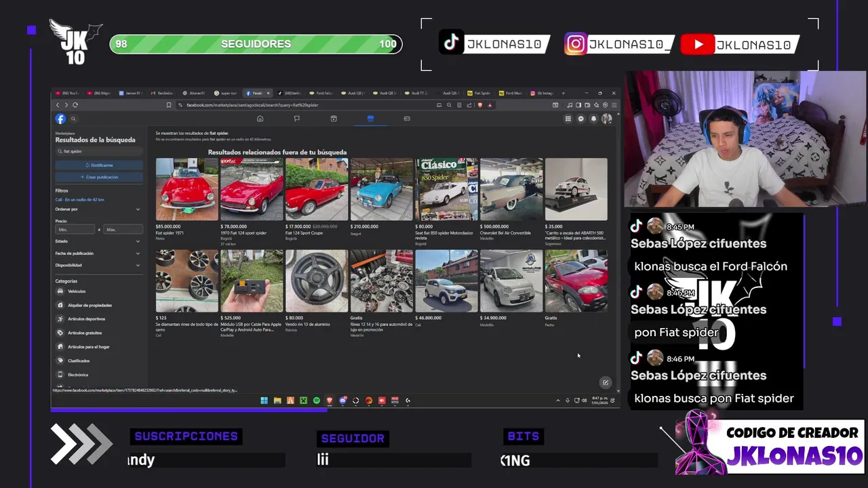Open the Electrónica category
Image resolution: width=868 pixels, height=488 pixels.
coord(99,375)
